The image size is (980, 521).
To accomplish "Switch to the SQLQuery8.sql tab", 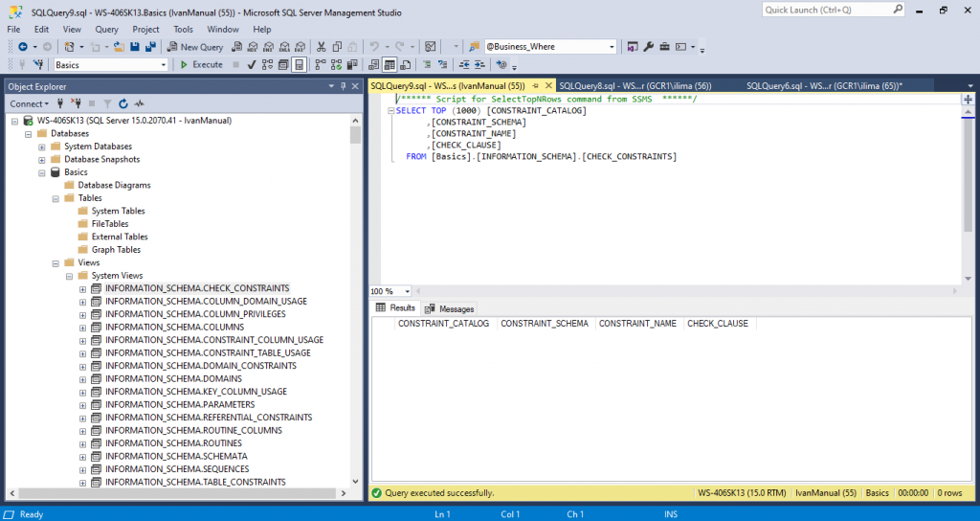I will click(635, 85).
